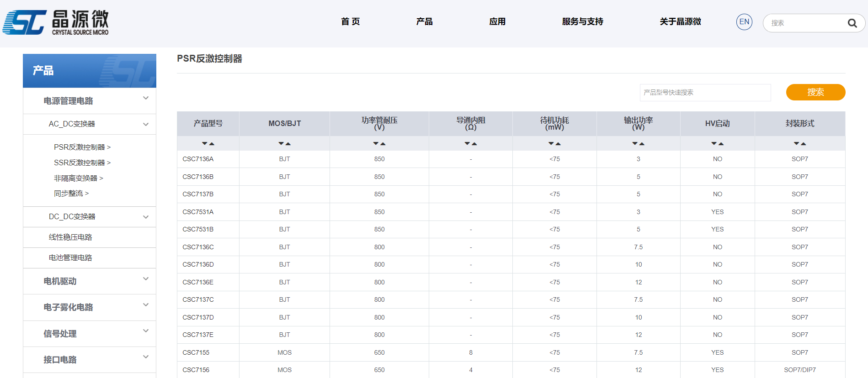Click the 产品型号快速搜索 input field
This screenshot has height=378, width=868.
(x=705, y=93)
